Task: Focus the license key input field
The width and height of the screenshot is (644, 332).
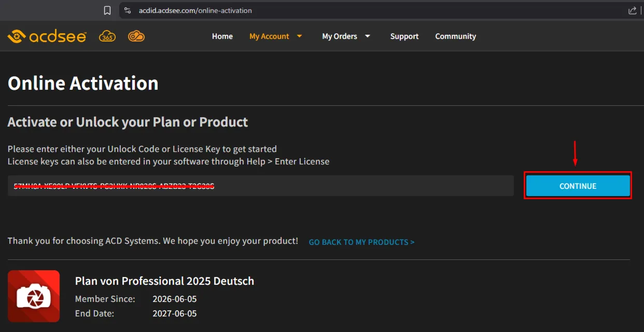Action: coord(261,186)
